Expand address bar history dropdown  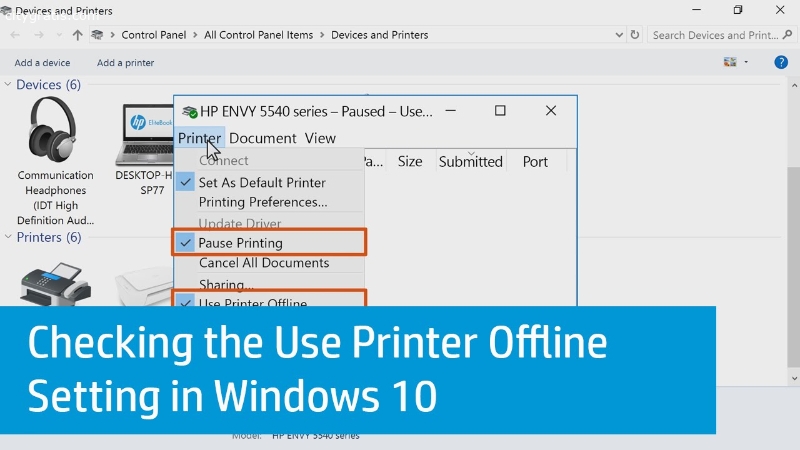pyautogui.click(x=619, y=35)
